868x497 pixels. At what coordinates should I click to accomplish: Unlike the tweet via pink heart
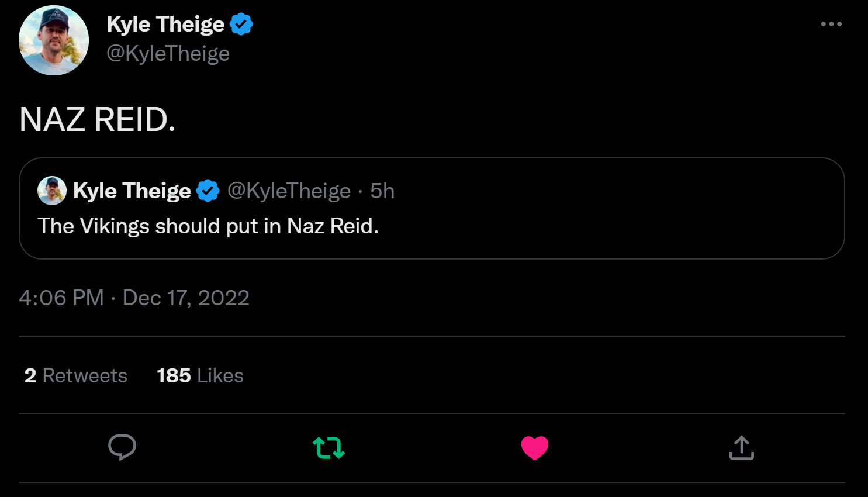(x=534, y=448)
